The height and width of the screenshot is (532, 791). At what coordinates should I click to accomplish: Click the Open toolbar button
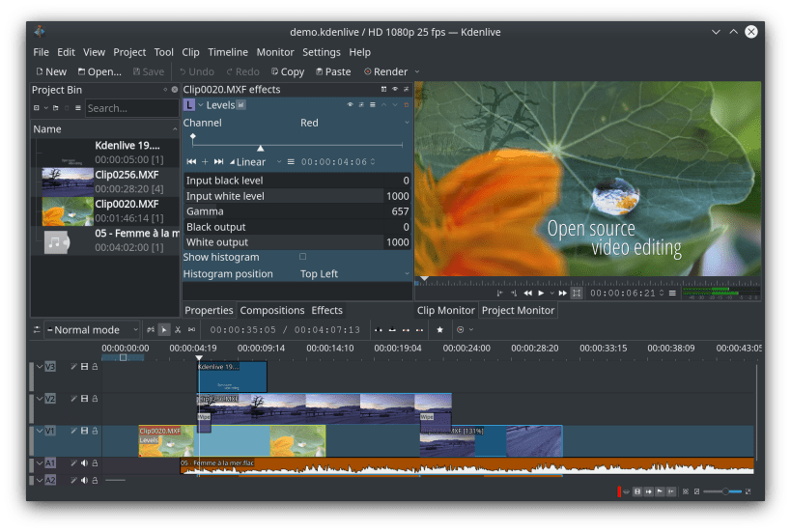coord(99,71)
